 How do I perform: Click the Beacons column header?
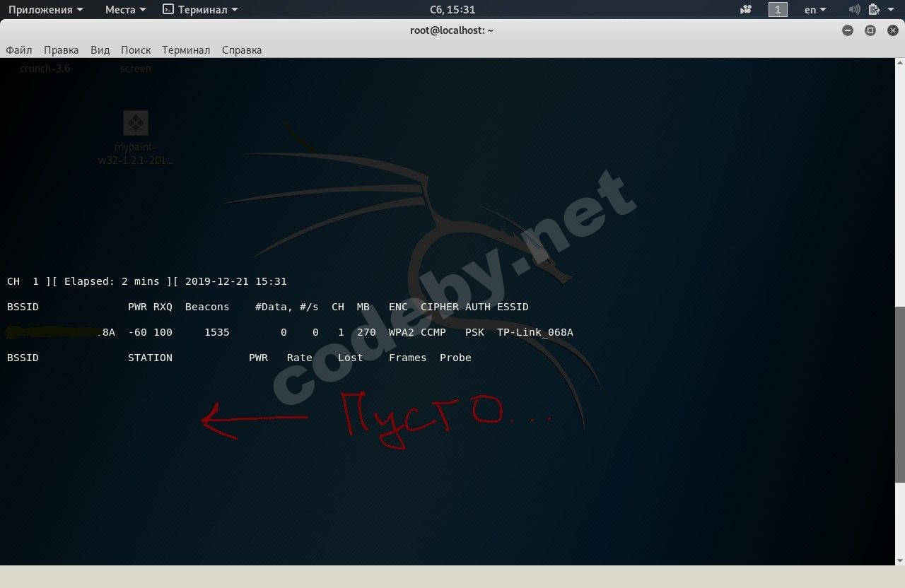tap(207, 307)
